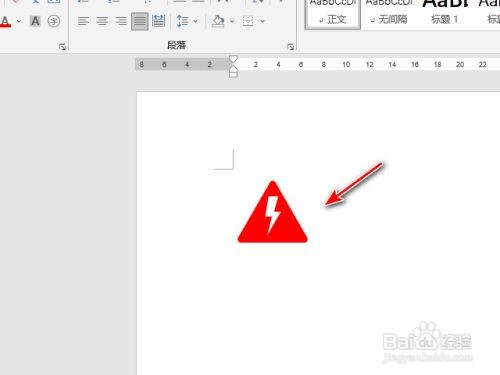This screenshot has height=375, width=500.
Task: Click the shading paint bucket icon
Action: click(218, 21)
